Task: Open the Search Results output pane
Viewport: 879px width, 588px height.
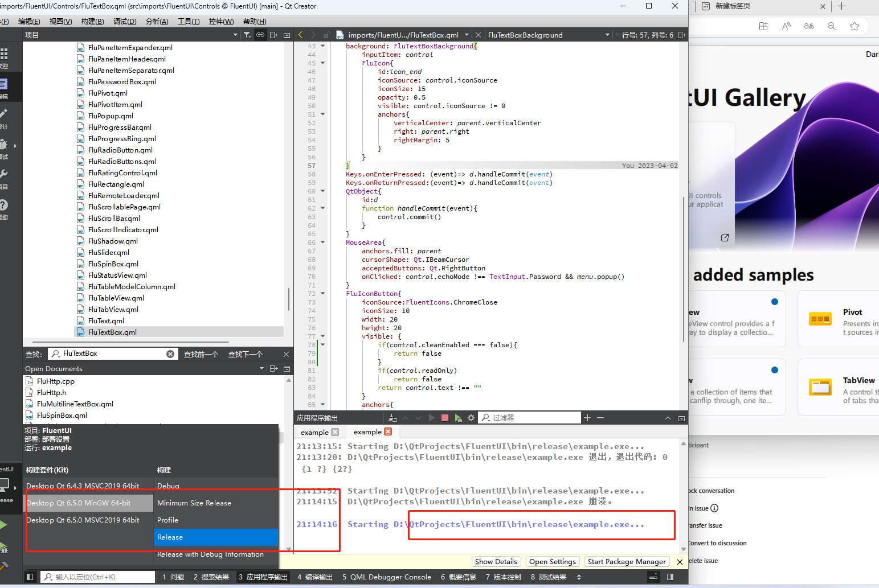Action: point(211,577)
